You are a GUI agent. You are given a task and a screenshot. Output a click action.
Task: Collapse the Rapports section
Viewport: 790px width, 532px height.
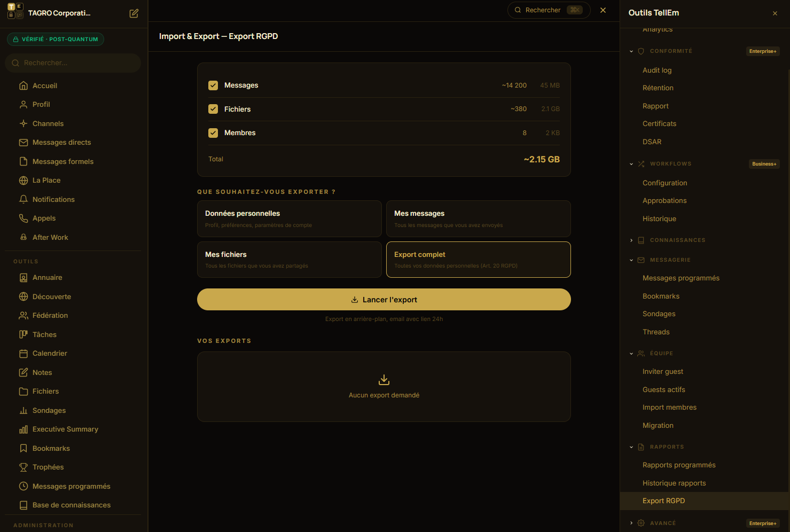click(x=631, y=447)
